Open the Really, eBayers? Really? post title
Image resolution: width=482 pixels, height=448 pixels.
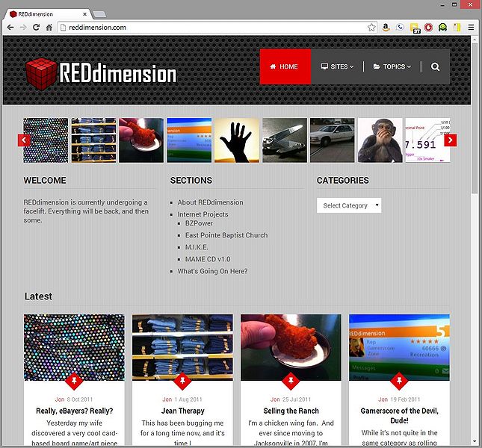[x=75, y=411]
